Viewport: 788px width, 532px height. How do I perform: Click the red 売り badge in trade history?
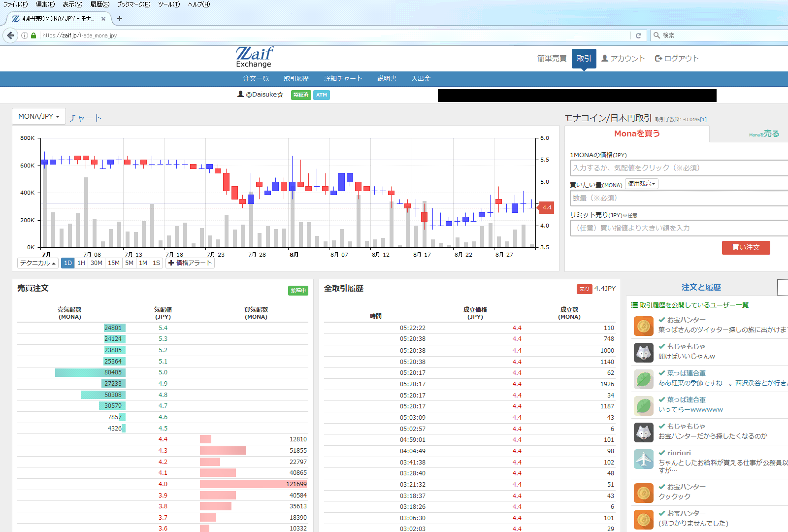(x=584, y=289)
